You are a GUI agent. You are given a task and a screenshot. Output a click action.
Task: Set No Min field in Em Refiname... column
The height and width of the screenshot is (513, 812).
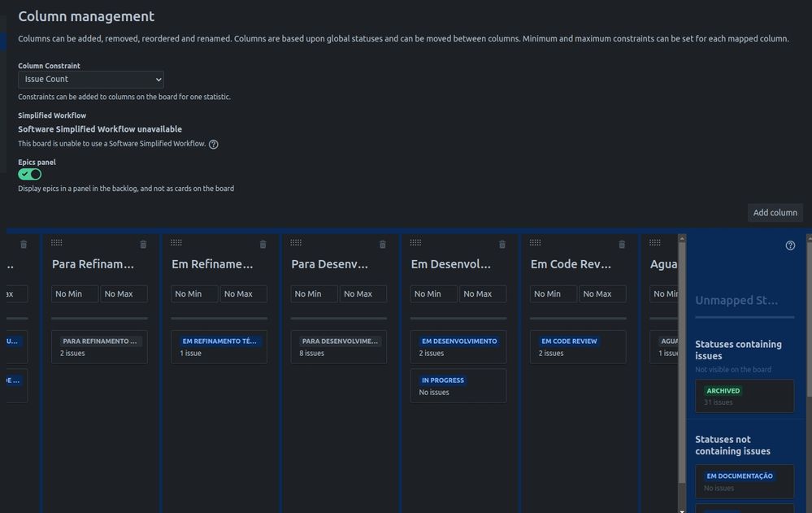[x=194, y=293]
